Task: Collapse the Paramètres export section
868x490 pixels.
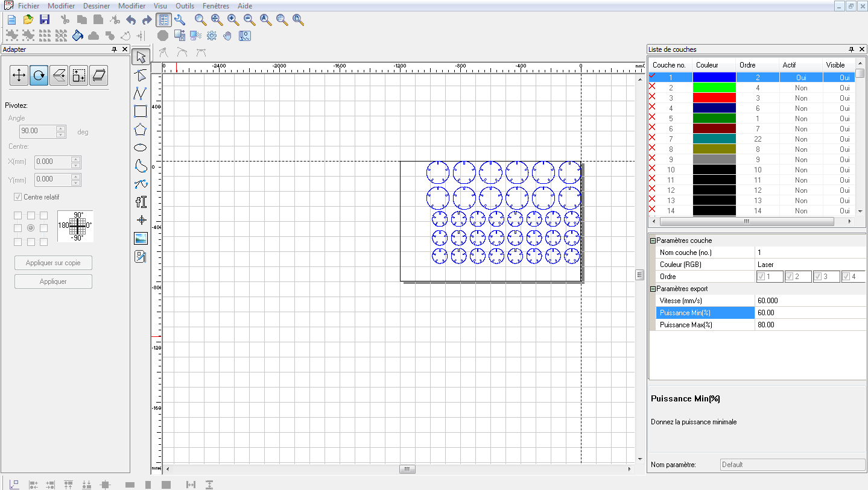Action: 653,289
